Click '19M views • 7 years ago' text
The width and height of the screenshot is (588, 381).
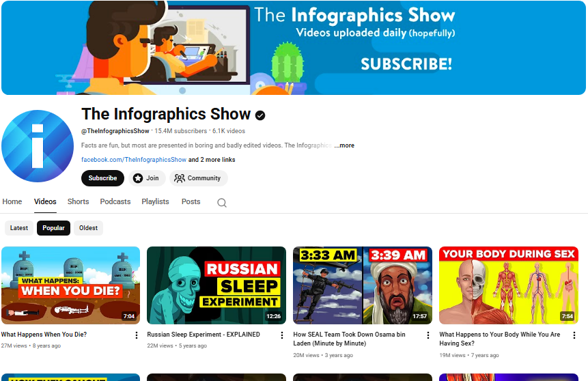[x=468, y=356]
